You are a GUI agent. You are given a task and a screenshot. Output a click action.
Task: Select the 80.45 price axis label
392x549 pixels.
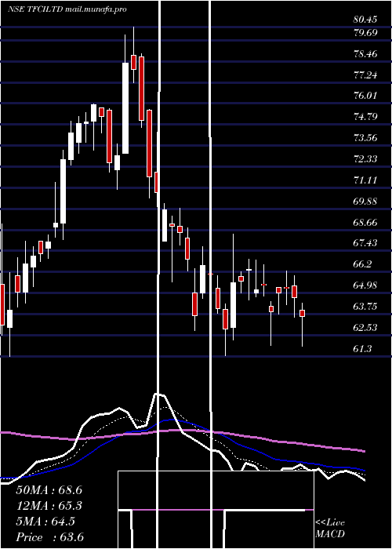pyautogui.click(x=365, y=20)
